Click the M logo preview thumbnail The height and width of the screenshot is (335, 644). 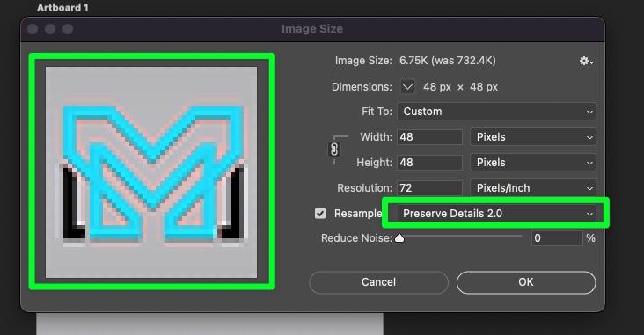click(151, 172)
